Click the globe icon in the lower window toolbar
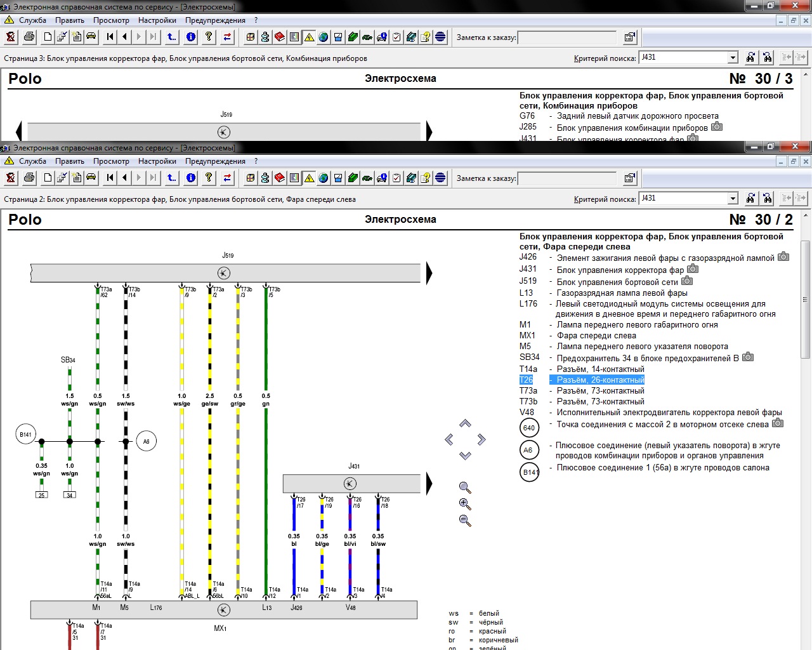Screen dimensions: 812x650 coord(324,178)
